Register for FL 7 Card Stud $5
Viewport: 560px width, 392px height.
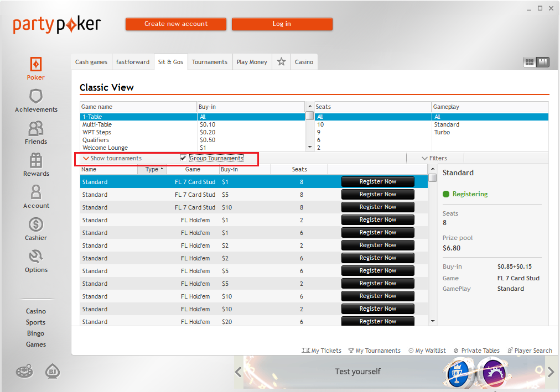coord(378,195)
